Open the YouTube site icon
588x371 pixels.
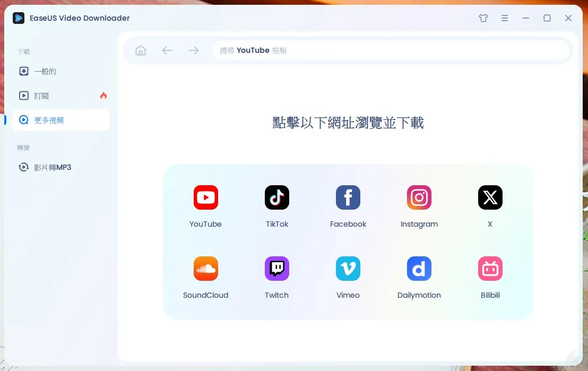pyautogui.click(x=205, y=197)
